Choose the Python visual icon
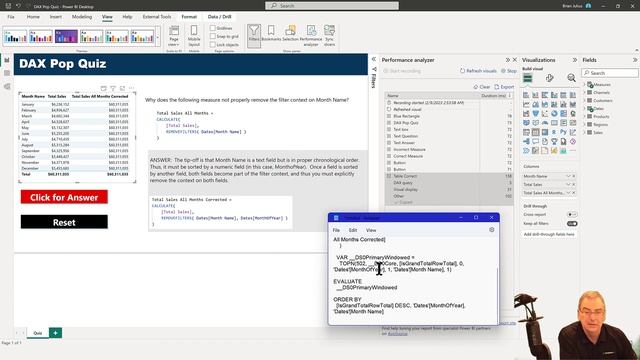 (564, 132)
